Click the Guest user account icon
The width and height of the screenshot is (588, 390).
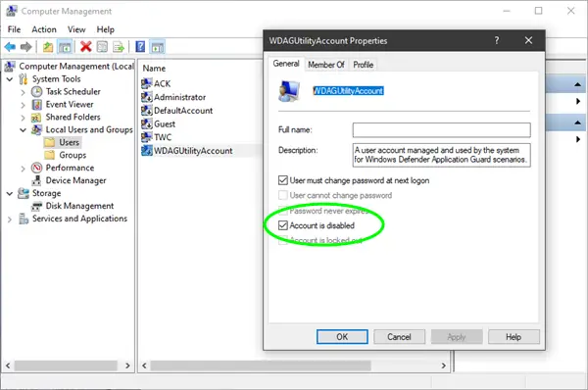147,123
